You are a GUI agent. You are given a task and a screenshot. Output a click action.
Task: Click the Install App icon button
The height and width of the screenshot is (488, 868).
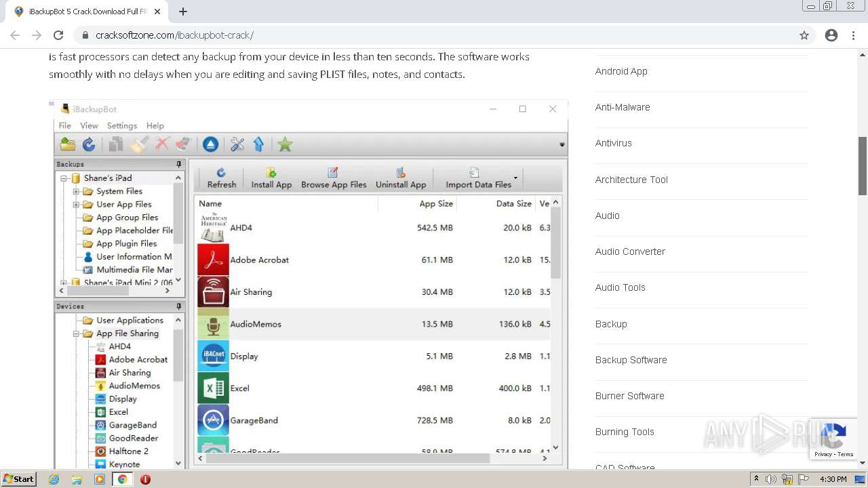pos(271,178)
